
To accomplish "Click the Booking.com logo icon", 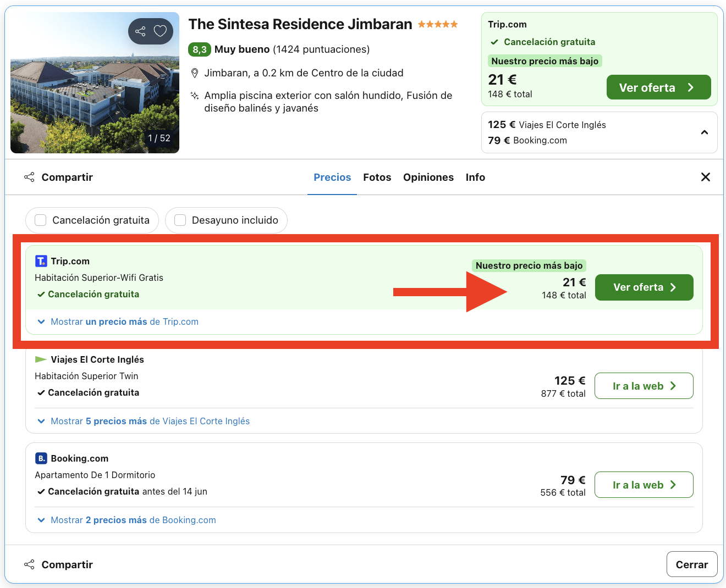I will click(x=41, y=458).
